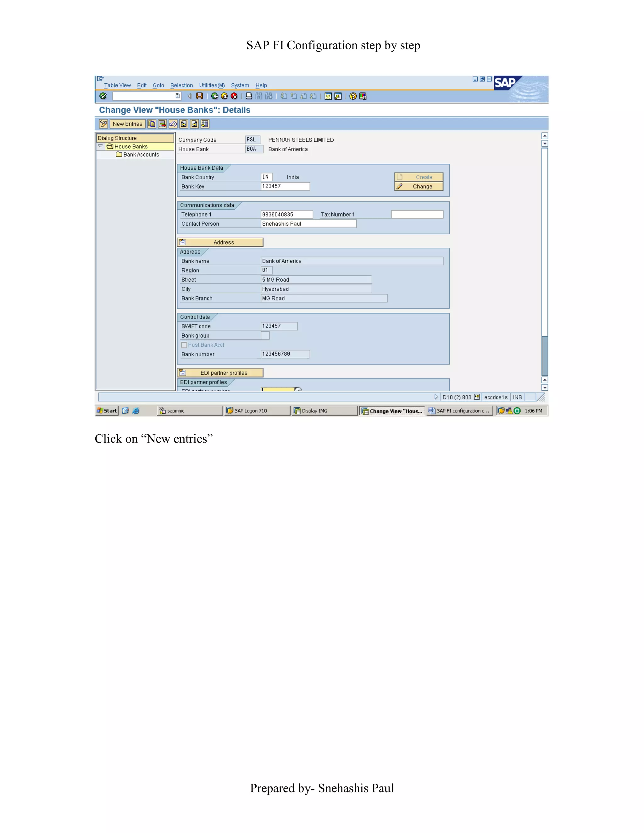Open the system info selector in the status bar

(477, 397)
